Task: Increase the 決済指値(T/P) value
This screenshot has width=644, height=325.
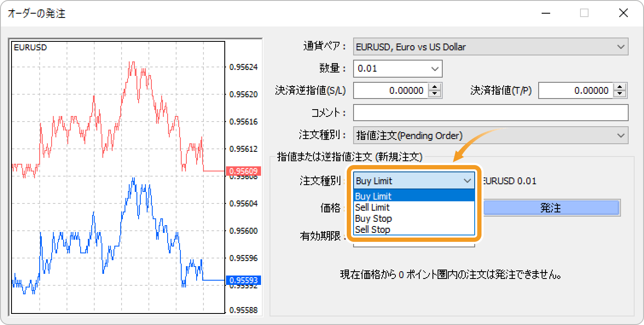Action: pos(620,87)
